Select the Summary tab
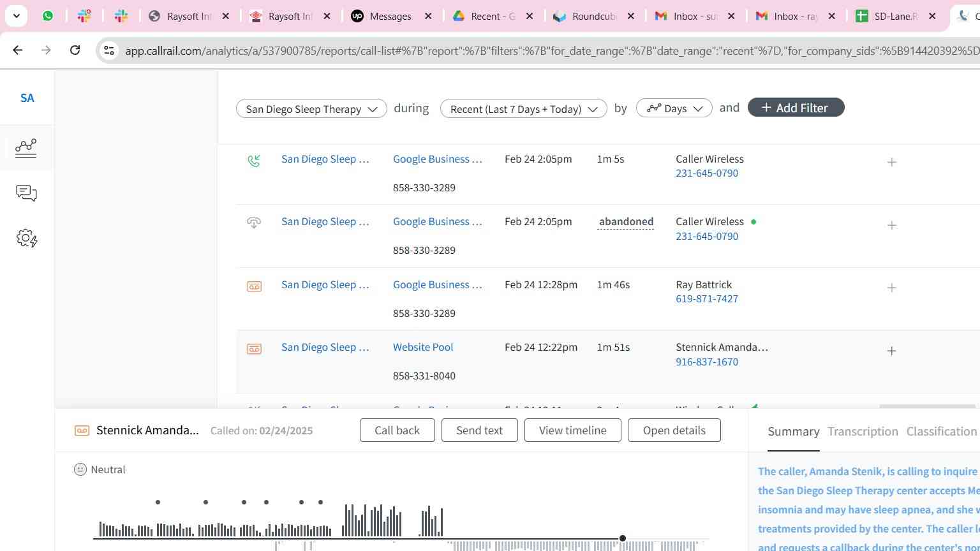 pyautogui.click(x=793, y=432)
